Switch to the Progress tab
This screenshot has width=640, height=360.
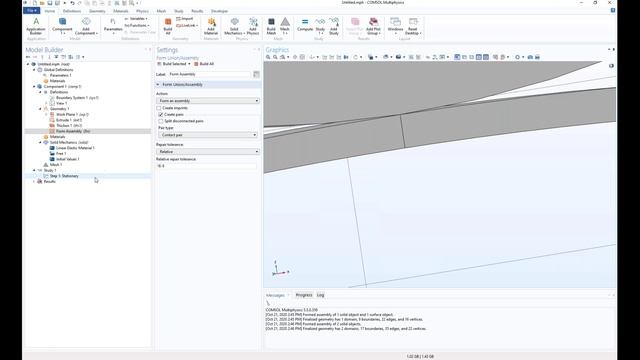[x=304, y=295]
